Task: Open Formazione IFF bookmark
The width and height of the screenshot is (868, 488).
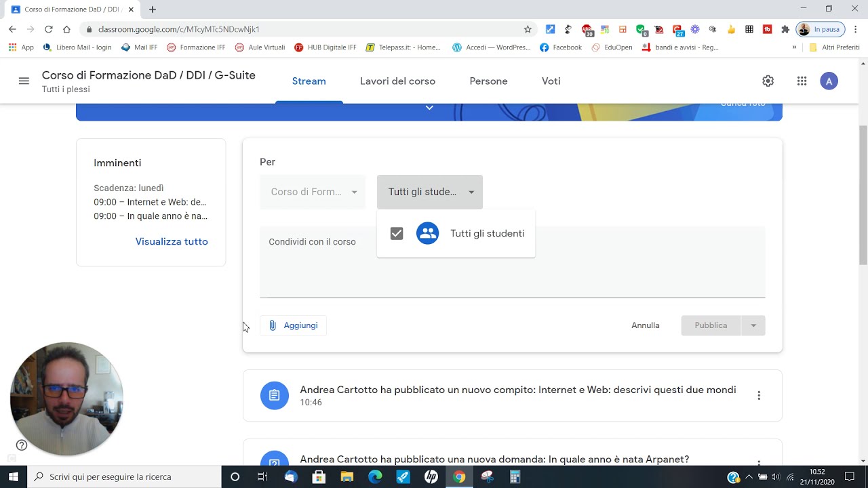Action: (x=196, y=47)
